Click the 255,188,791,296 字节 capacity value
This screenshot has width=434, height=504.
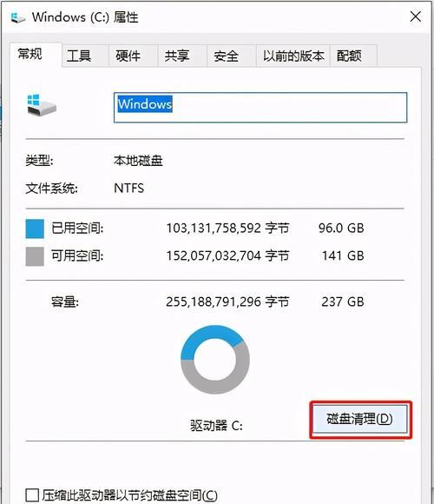click(227, 302)
